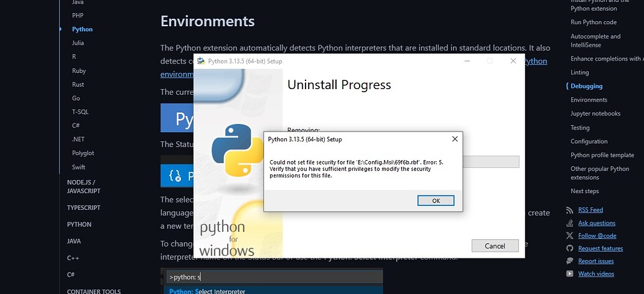The width and height of the screenshot is (644, 294).
Task: Click the Ask questions stack icon
Action: pyautogui.click(x=570, y=223)
